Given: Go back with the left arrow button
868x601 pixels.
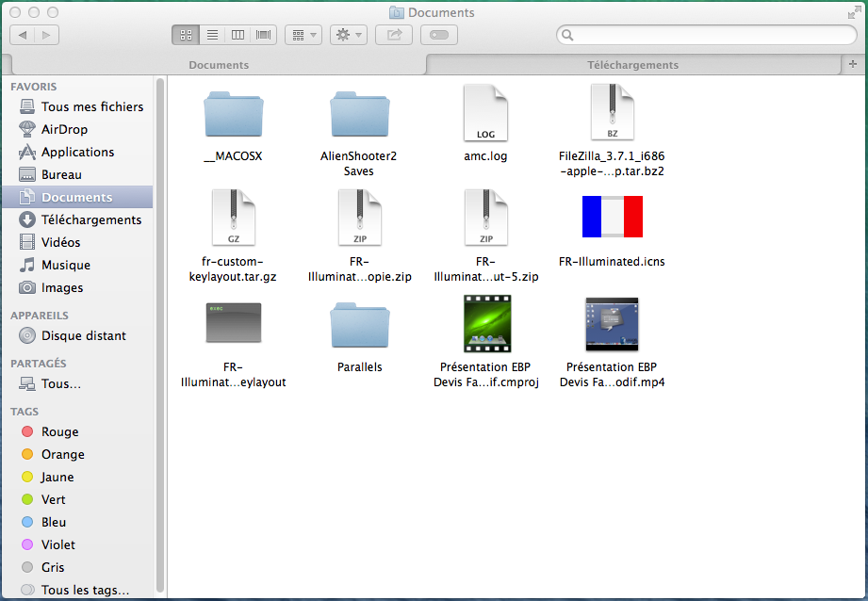Looking at the screenshot, I should (23, 35).
